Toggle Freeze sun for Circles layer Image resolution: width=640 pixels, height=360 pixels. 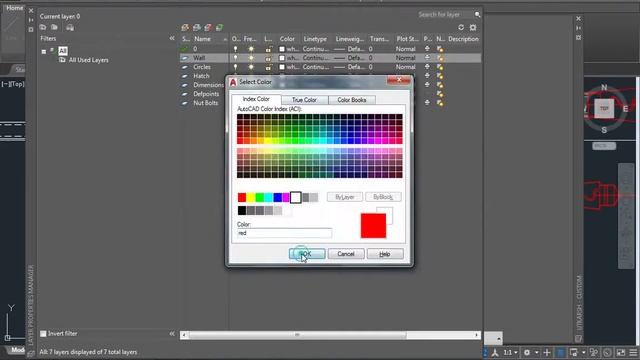251,67
